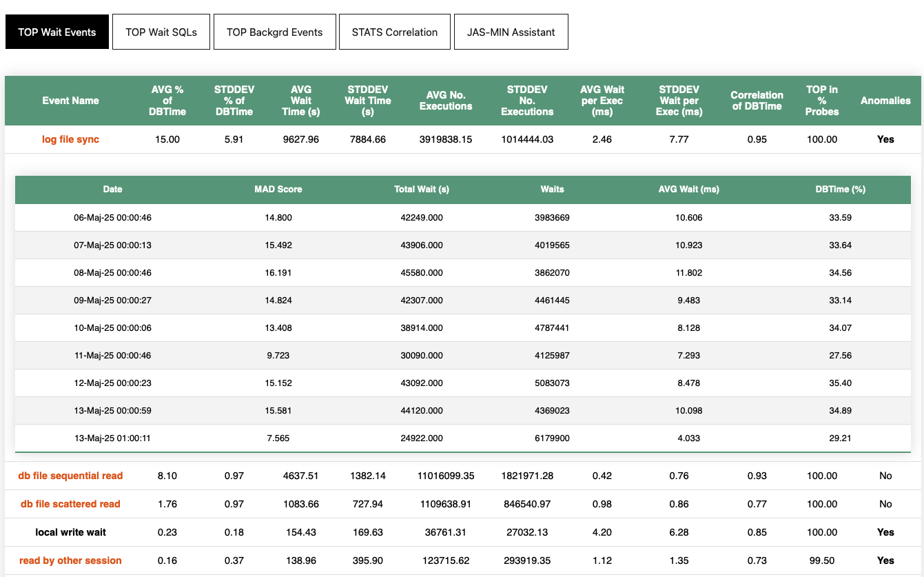This screenshot has width=924, height=577.
Task: Click 'No' anomalies for db file sequential read
Action: click(885, 476)
